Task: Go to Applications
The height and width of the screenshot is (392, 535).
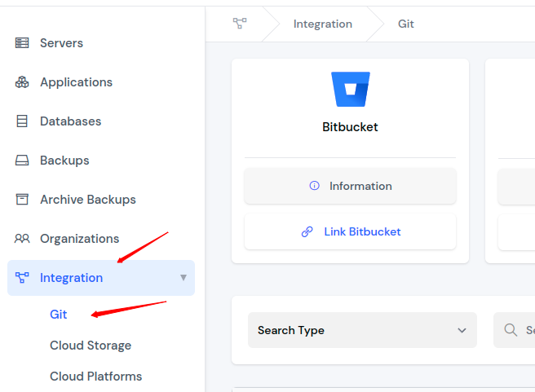Action: [76, 82]
